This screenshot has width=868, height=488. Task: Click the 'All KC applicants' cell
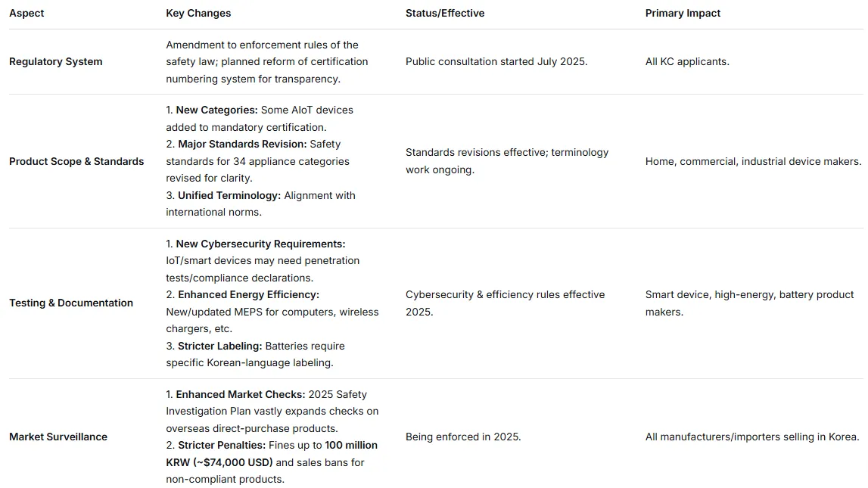click(687, 61)
